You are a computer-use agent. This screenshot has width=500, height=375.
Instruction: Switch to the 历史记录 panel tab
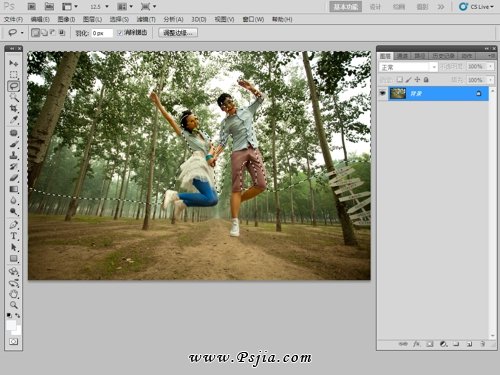tap(443, 56)
